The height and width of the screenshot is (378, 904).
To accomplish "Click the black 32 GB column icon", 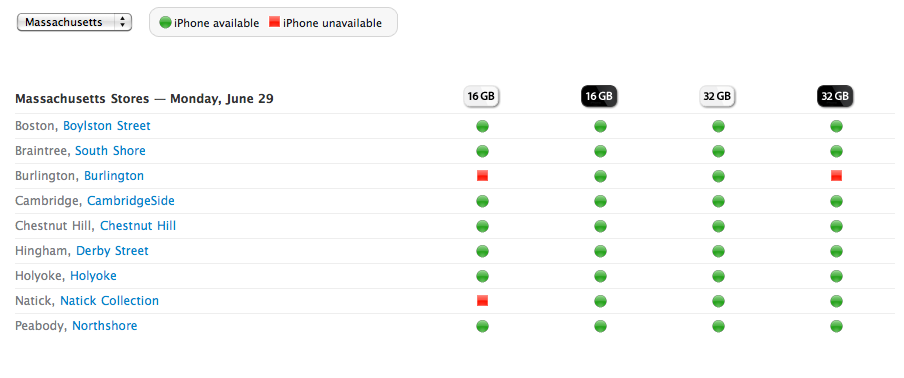I will (835, 96).
